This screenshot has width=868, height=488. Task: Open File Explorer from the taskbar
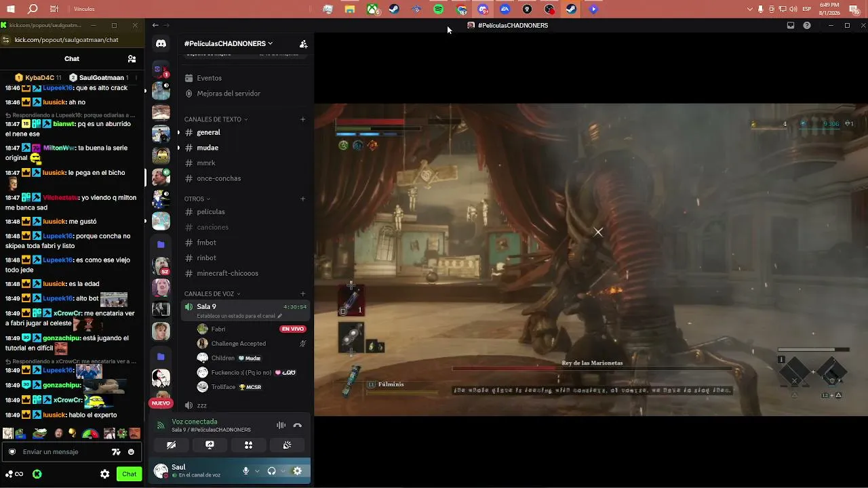[x=350, y=9]
